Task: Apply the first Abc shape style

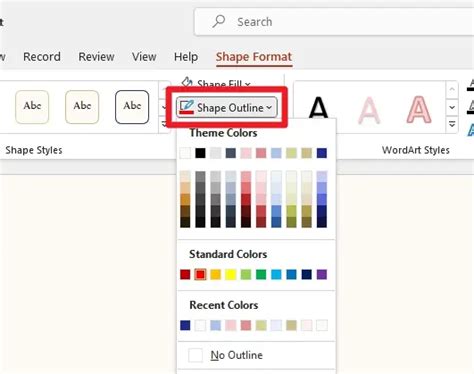Action: click(32, 107)
